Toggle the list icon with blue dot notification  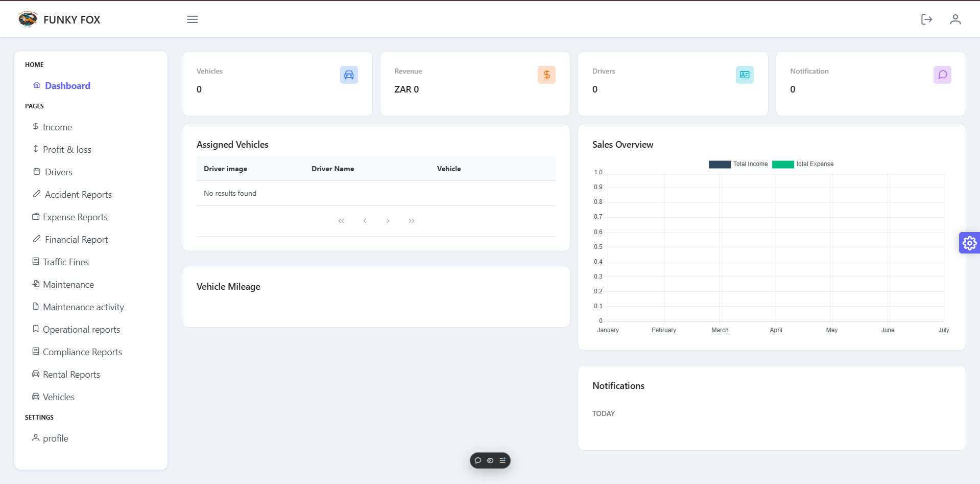coord(502,460)
